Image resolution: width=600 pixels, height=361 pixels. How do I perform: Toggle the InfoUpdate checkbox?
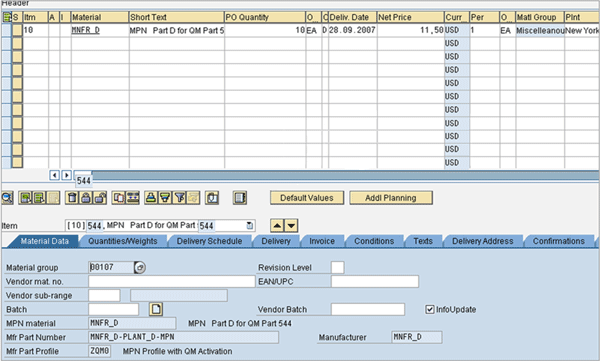pos(430,309)
